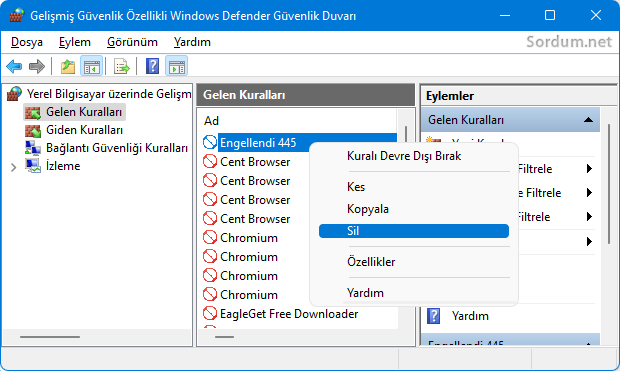Open the Eylem menu
Viewport: 620px width, 371px height.
tap(75, 42)
